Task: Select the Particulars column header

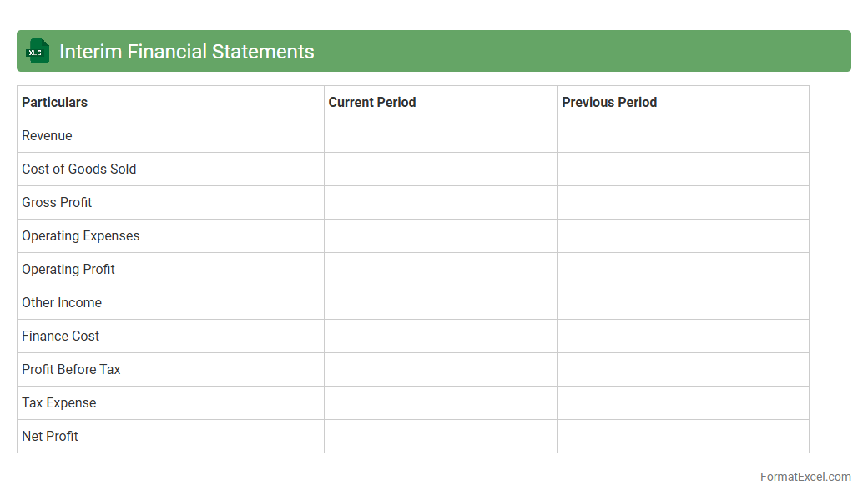Action: pyautogui.click(x=54, y=103)
